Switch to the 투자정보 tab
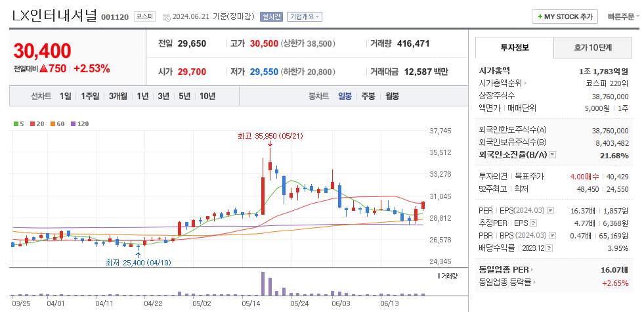The width and height of the screenshot is (644, 312). pyautogui.click(x=515, y=47)
